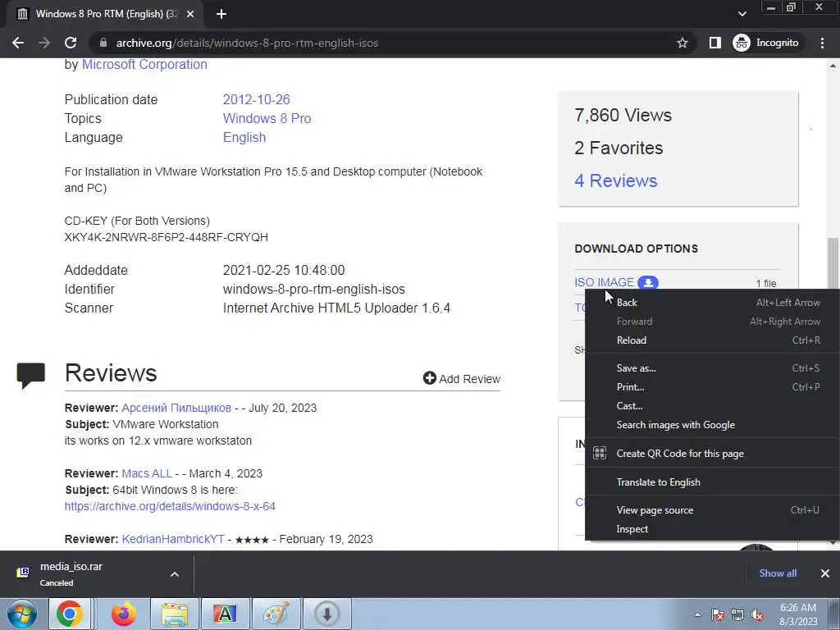Select Reload in context menu

713,340
